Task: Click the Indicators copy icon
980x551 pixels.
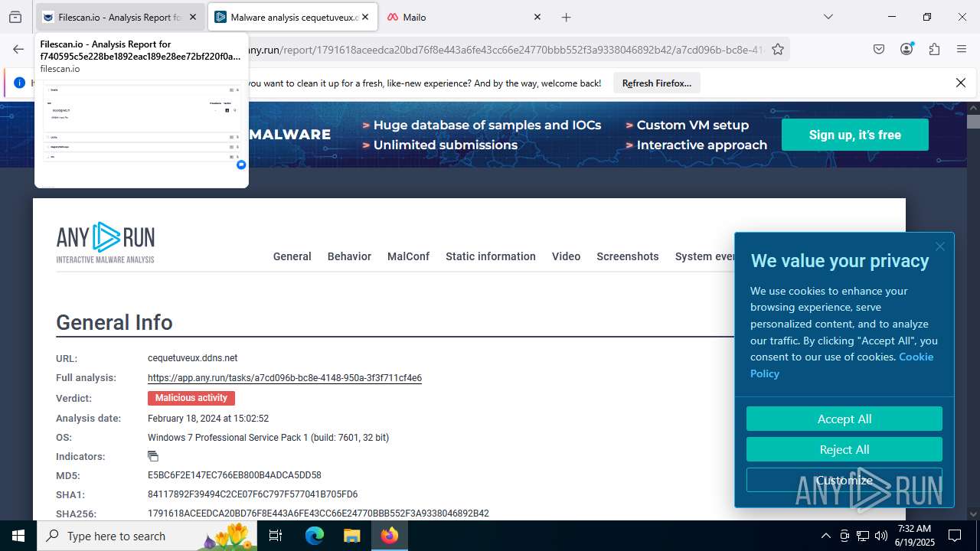Action: [153, 456]
